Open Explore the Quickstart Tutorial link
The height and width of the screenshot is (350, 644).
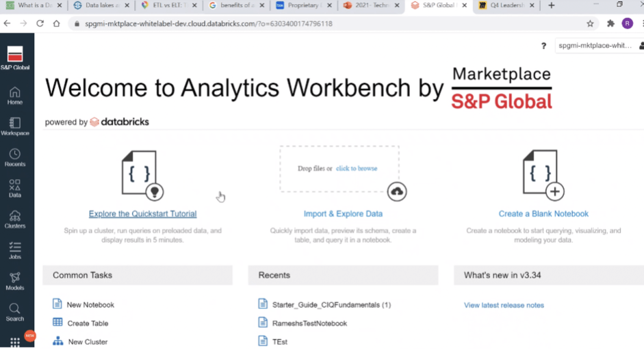pyautogui.click(x=142, y=214)
